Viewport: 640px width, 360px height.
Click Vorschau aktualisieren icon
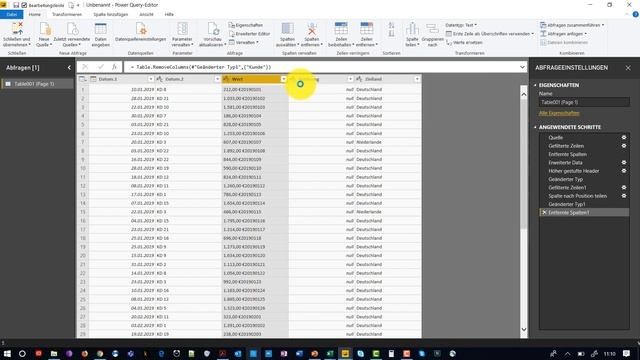(x=213, y=29)
